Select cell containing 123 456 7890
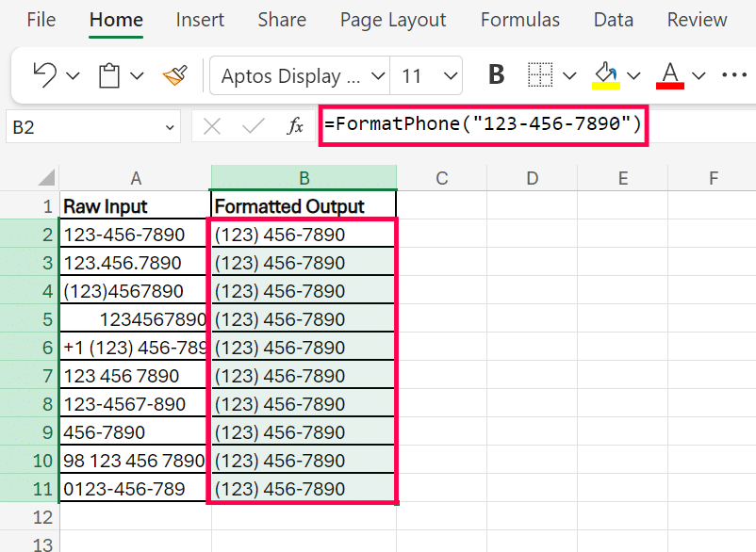Image resolution: width=756 pixels, height=552 pixels. (x=136, y=375)
